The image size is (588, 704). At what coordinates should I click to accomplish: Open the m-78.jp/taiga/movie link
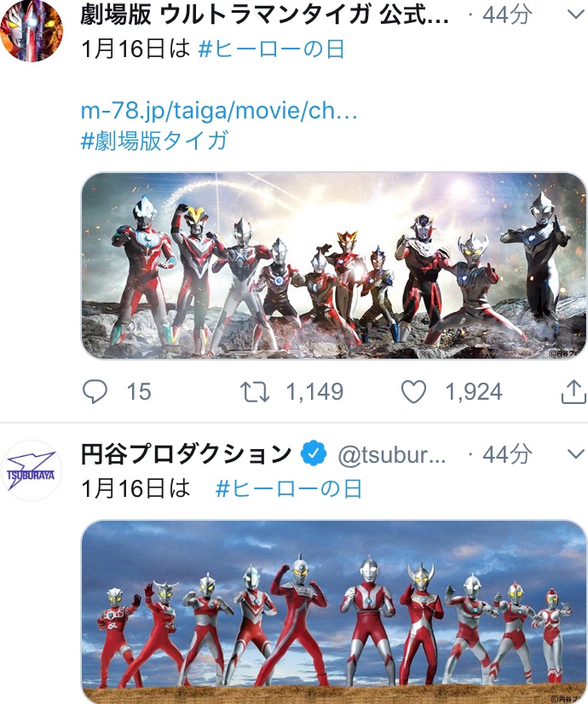(219, 111)
